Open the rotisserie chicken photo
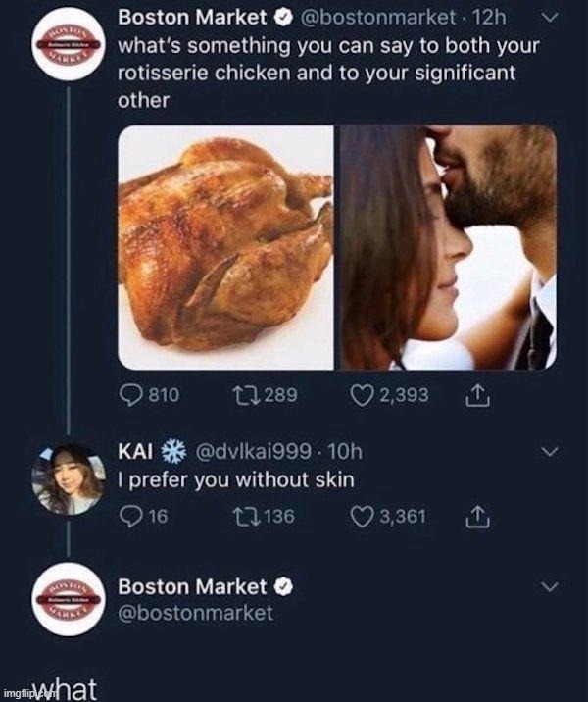The width and height of the screenshot is (588, 702). pyautogui.click(x=226, y=247)
